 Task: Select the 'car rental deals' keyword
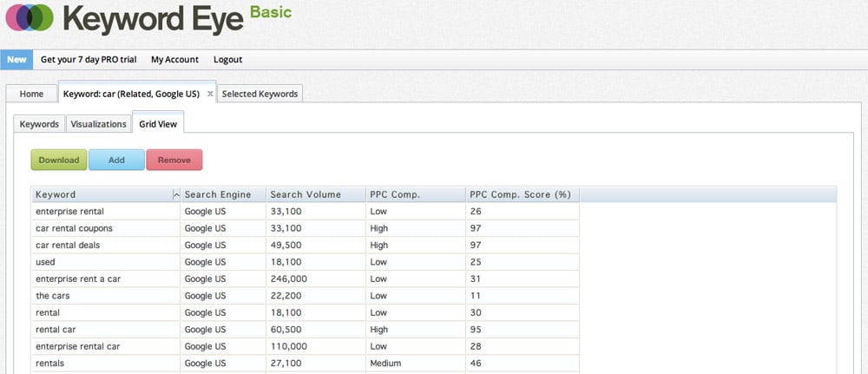(106, 245)
